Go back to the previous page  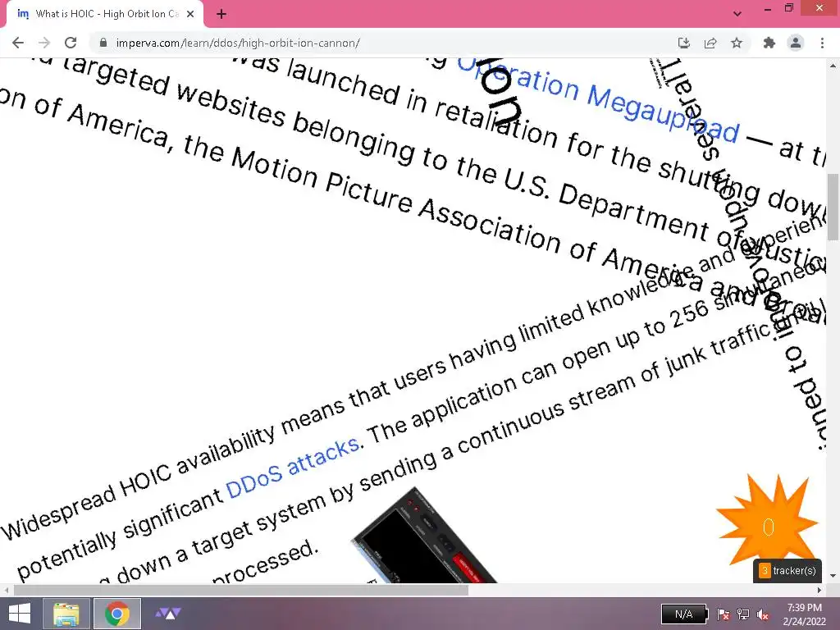[18, 43]
